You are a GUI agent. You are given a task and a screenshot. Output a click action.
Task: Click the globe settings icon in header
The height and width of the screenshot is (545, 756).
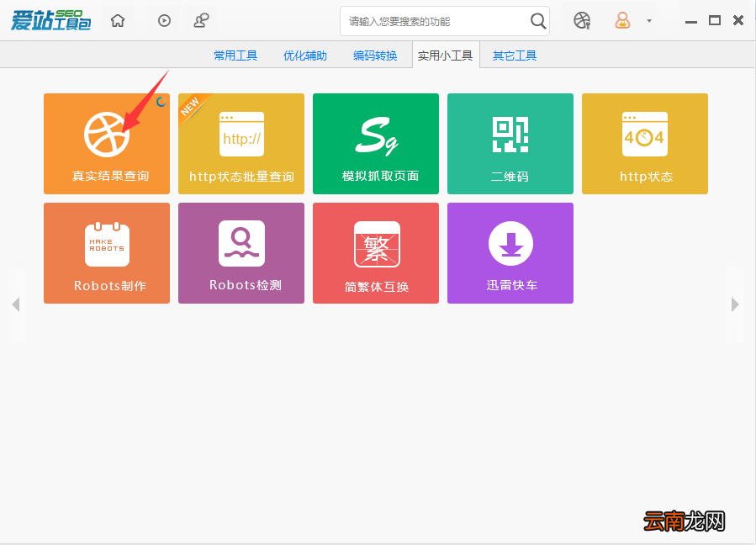582,21
